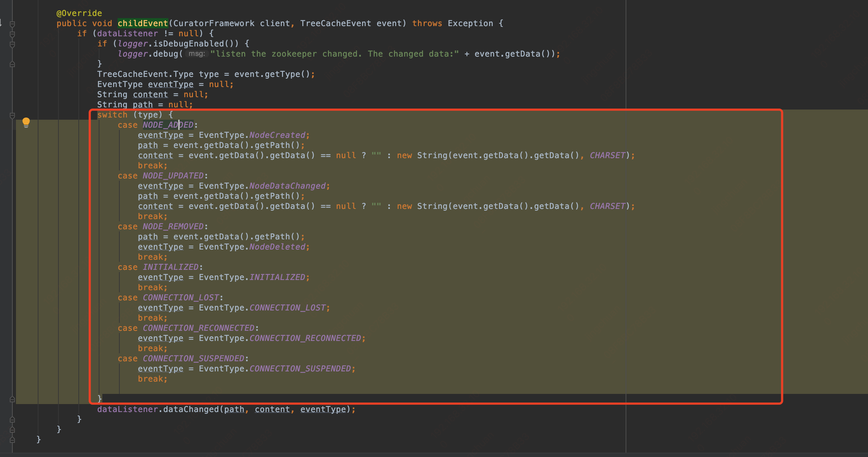The image size is (868, 457).
Task: Click the fold end marker at dataListener if closing brace
Action: point(12,419)
